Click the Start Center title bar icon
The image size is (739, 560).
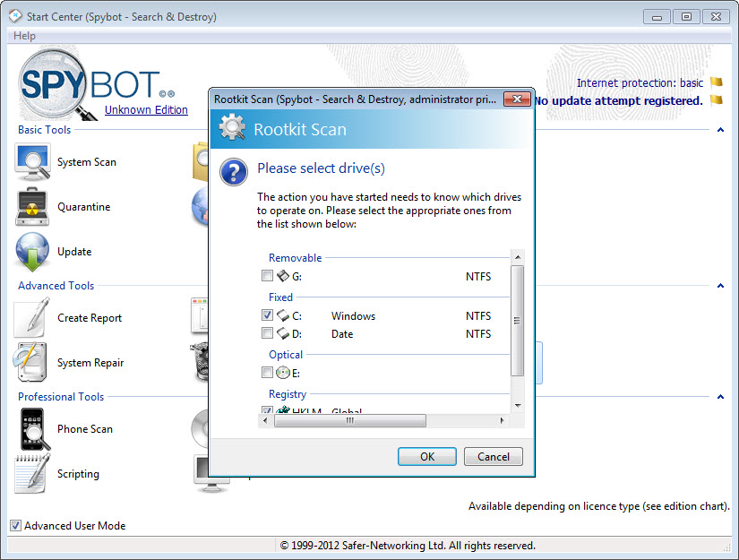point(15,16)
